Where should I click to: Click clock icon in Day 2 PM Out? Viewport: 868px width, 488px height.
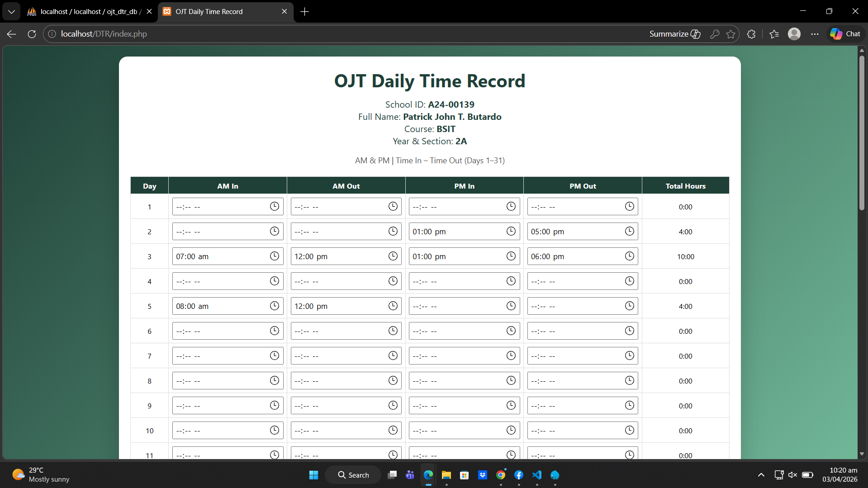tap(629, 231)
